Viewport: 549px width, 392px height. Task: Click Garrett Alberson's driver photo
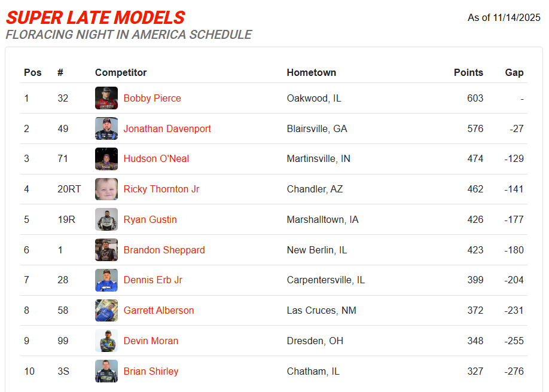pyautogui.click(x=106, y=311)
